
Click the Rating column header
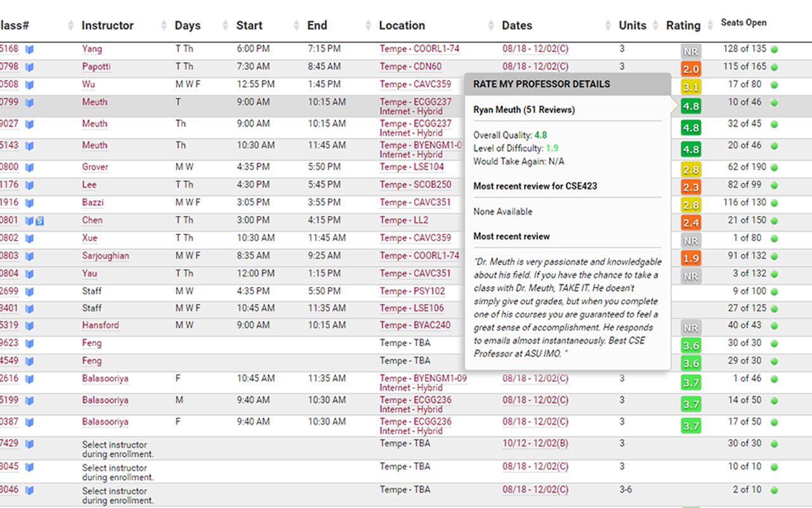[x=683, y=25]
